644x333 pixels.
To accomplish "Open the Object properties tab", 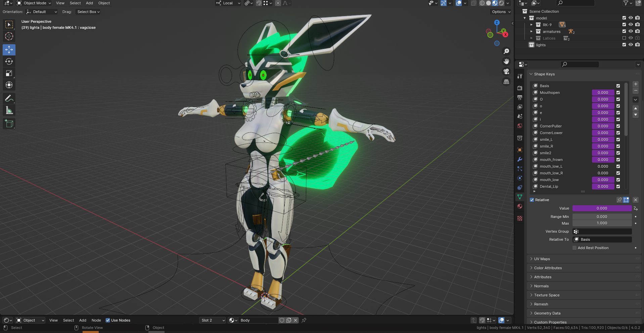I will [x=520, y=150].
